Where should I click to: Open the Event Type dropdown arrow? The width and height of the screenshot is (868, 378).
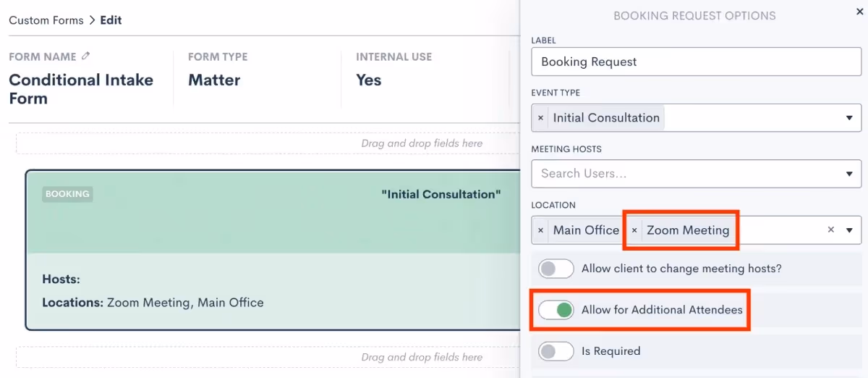[x=849, y=118]
